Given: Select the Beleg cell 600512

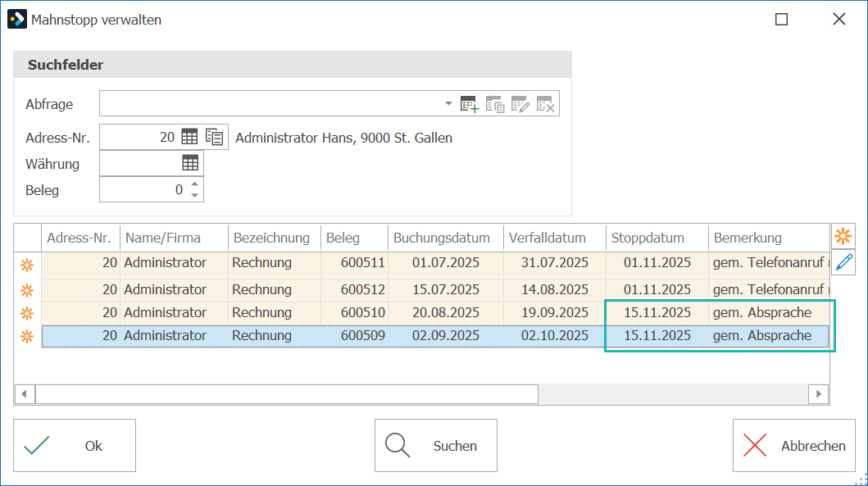Looking at the screenshot, I should click(x=354, y=289).
